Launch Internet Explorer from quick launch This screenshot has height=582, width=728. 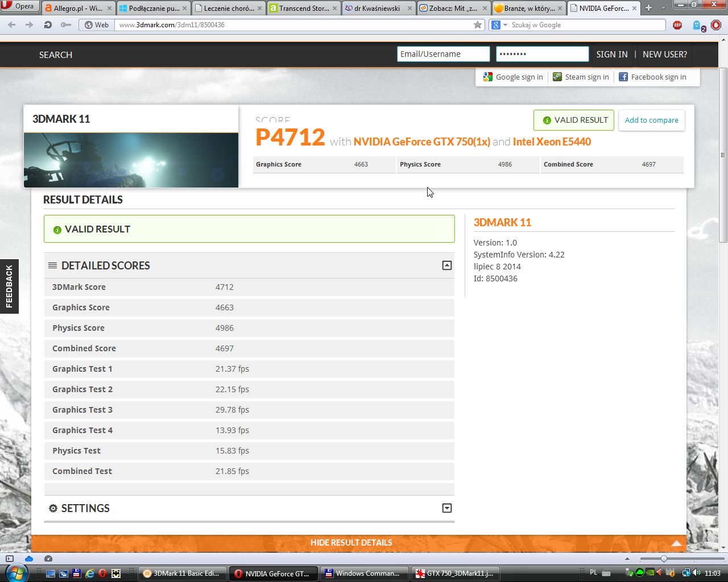tap(89, 573)
